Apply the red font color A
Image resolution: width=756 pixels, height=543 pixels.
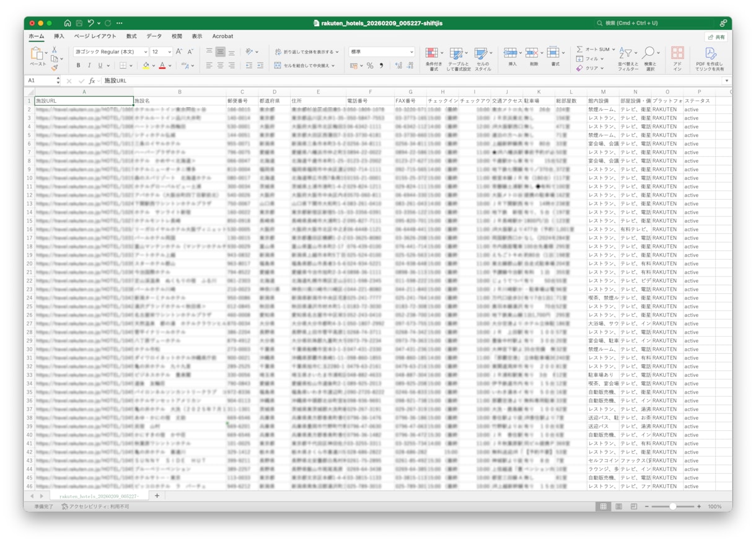tap(162, 65)
